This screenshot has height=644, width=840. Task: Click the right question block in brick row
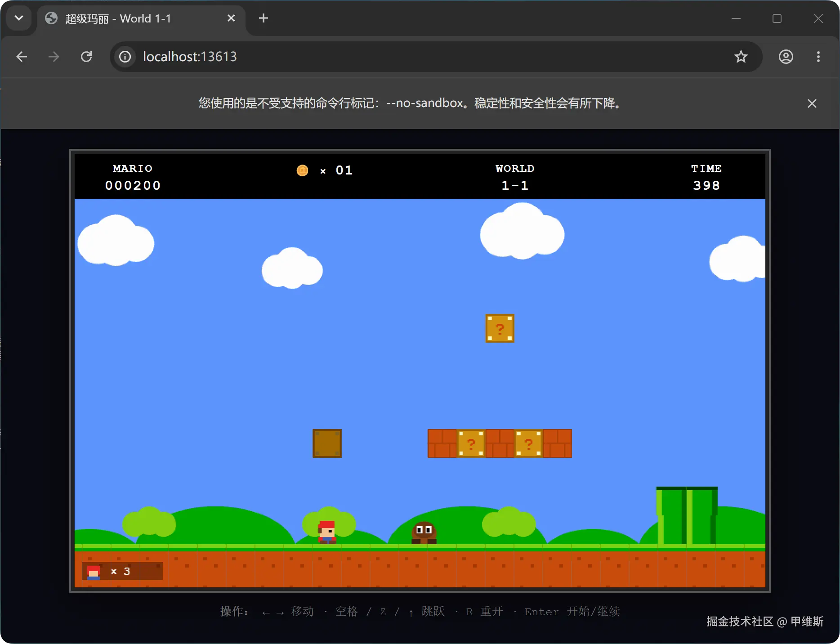528,443
